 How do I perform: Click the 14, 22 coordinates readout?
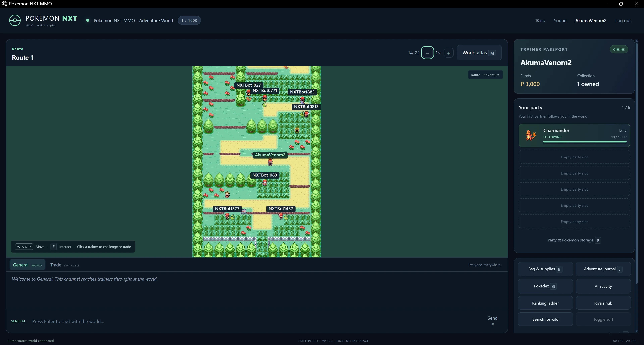point(414,53)
